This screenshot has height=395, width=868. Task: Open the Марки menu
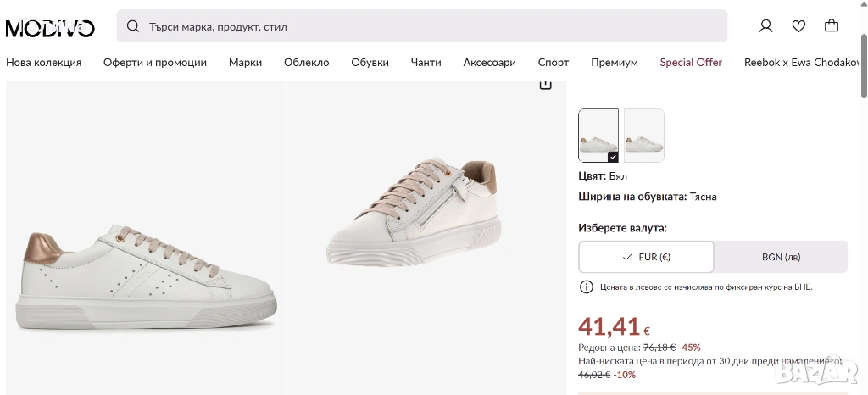pos(245,63)
